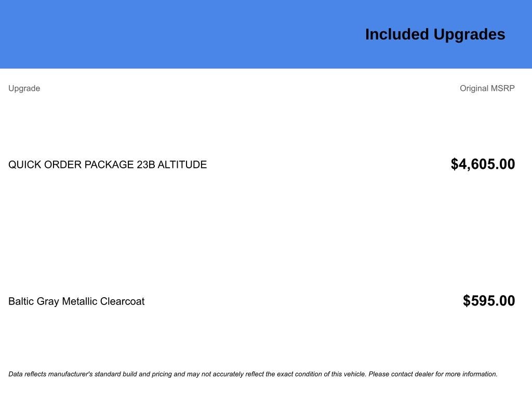Image resolution: width=532 pixels, height=399 pixels.
Task: Open the Quick Order Package 23B Altitude entry
Action: tap(108, 165)
